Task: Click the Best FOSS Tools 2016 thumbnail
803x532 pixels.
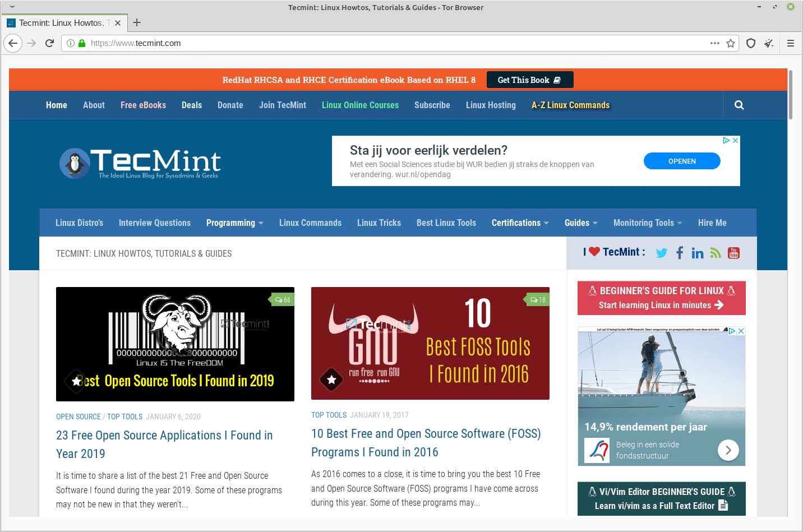Action: coord(430,343)
